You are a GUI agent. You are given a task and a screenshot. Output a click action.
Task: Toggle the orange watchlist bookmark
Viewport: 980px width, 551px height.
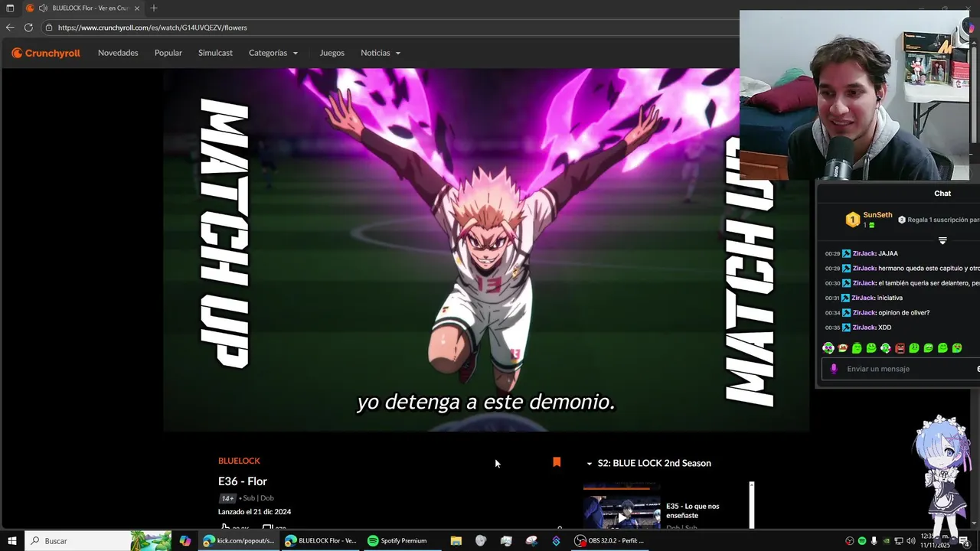557,461
